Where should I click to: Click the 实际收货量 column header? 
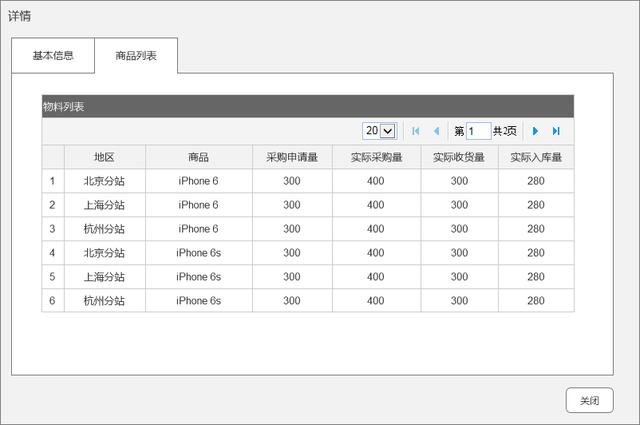pyautogui.click(x=459, y=157)
